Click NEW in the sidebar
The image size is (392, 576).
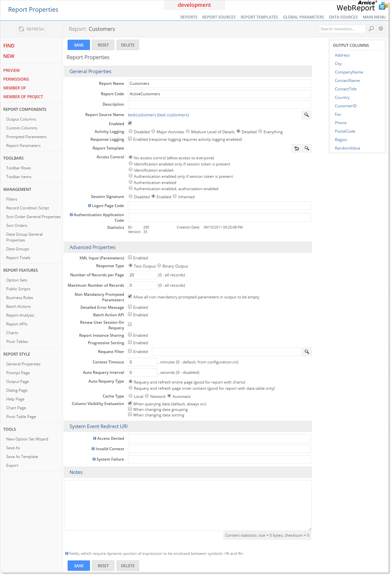pyautogui.click(x=9, y=56)
